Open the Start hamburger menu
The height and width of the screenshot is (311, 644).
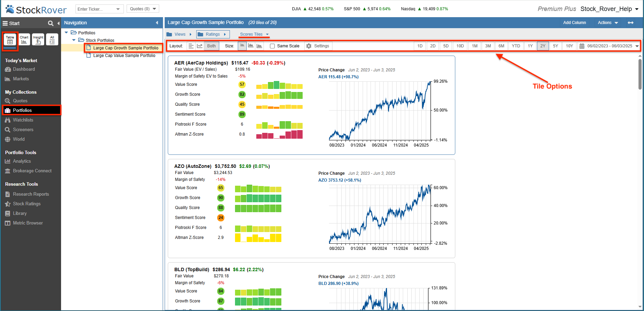click(5, 23)
